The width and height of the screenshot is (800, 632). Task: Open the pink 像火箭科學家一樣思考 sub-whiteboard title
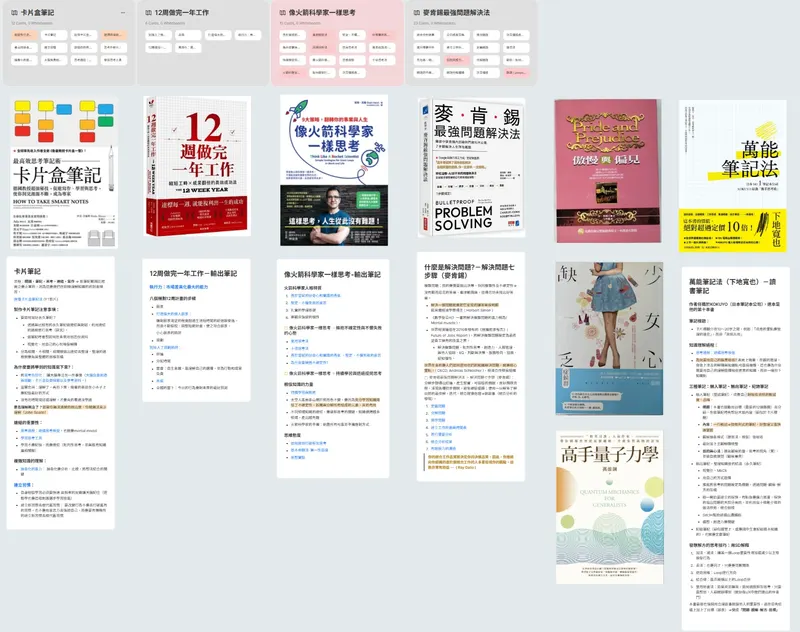tap(322, 13)
